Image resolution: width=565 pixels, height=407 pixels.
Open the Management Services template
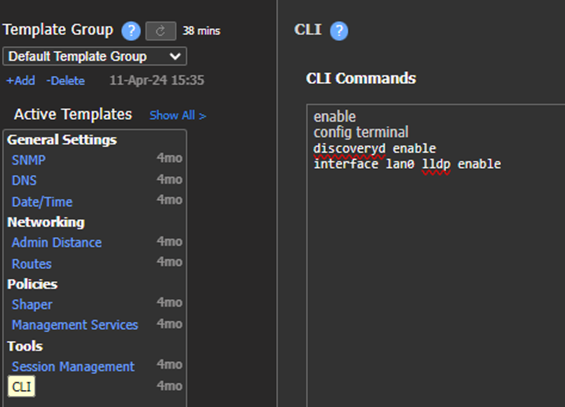[75, 325]
